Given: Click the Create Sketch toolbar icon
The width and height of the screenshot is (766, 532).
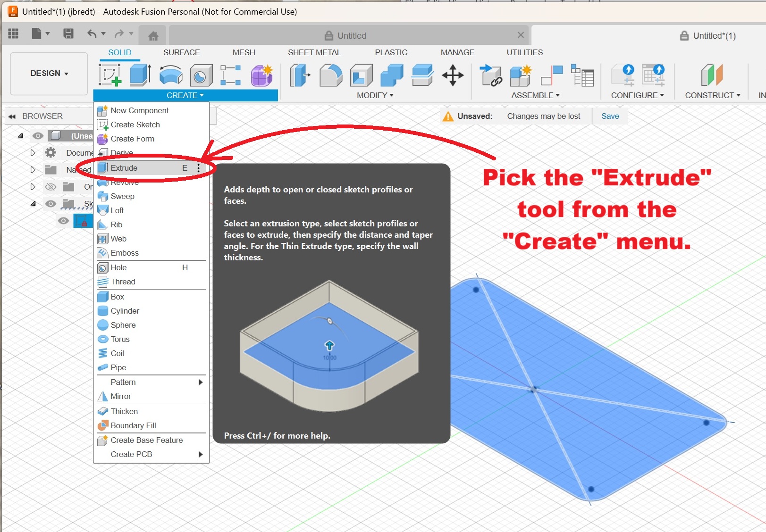Looking at the screenshot, I should click(110, 75).
